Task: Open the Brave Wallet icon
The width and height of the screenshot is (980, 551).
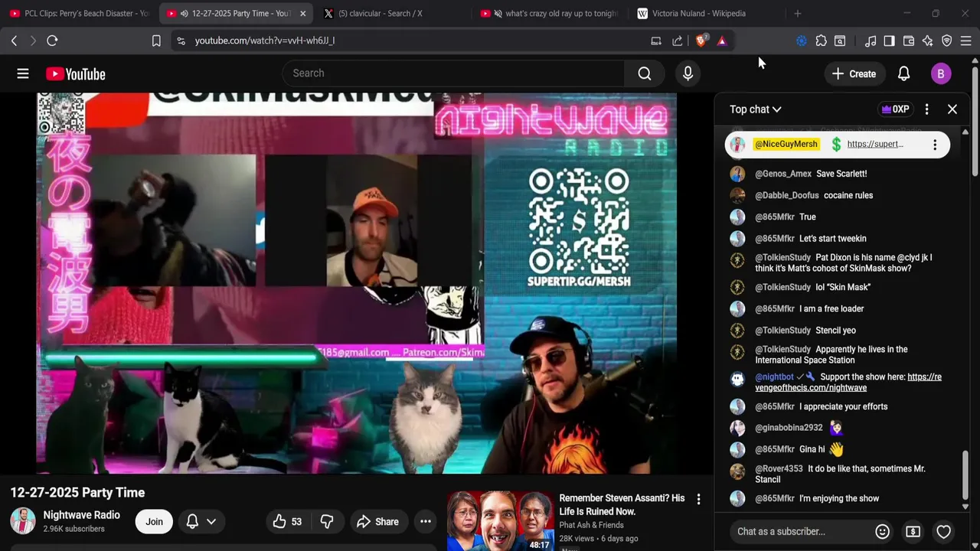Action: tap(909, 41)
